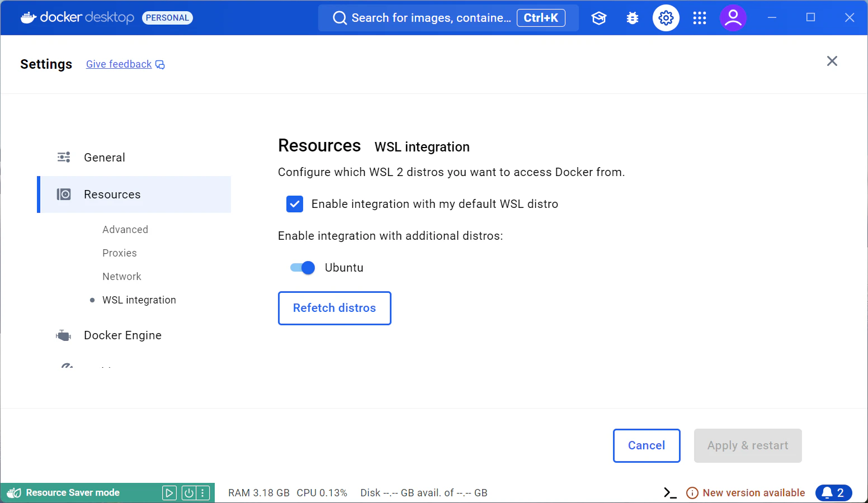Click the info icon beside New version available
Image resolution: width=868 pixels, height=503 pixels.
pos(692,493)
